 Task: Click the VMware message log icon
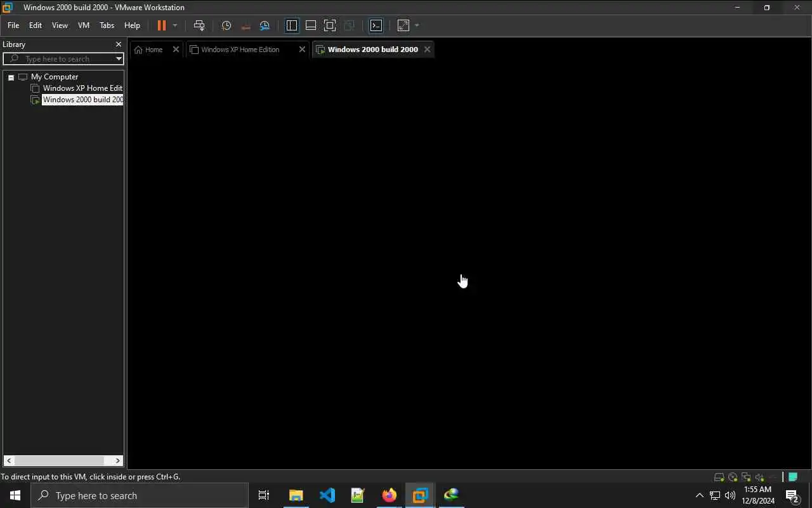(x=793, y=477)
